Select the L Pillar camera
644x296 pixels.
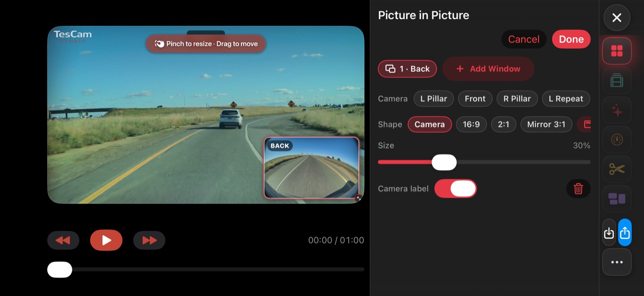(434, 98)
